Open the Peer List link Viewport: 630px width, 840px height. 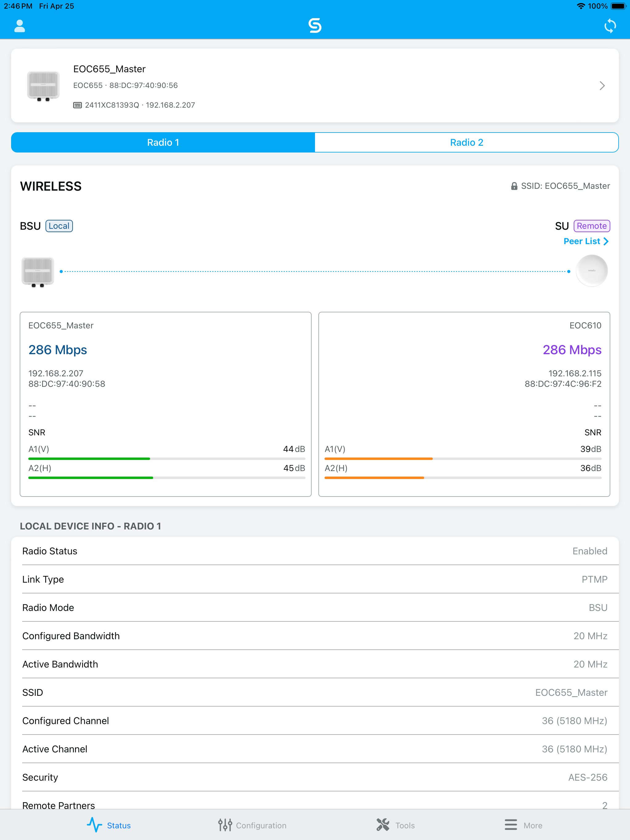pyautogui.click(x=586, y=241)
